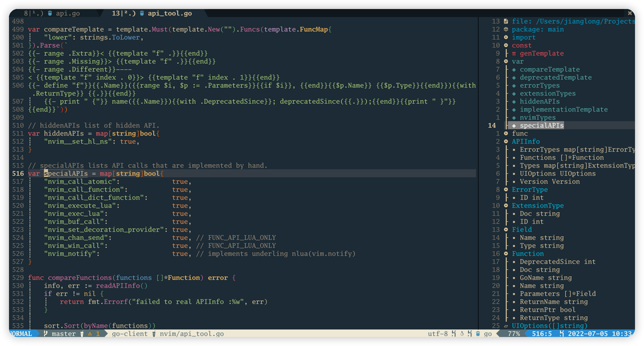The height and width of the screenshot is (346, 644).
Task: Switch to the api.go buffer tab
Action: coord(67,13)
